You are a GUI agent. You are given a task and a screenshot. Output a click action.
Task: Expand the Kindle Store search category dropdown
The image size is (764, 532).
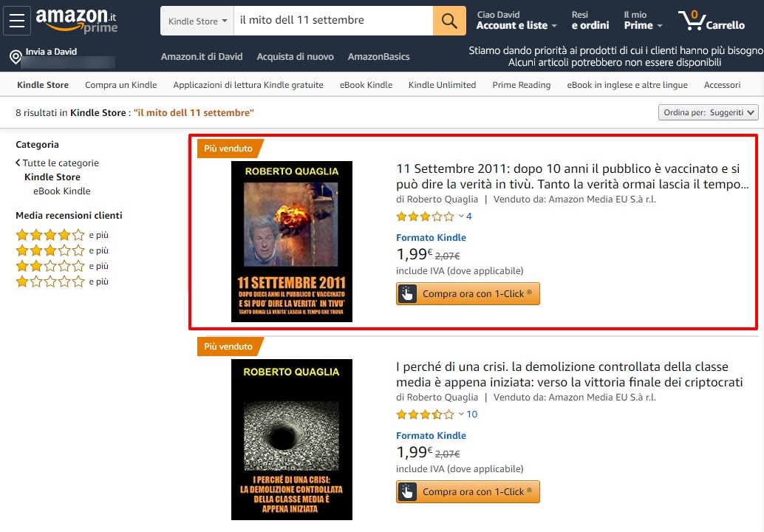[x=197, y=21]
